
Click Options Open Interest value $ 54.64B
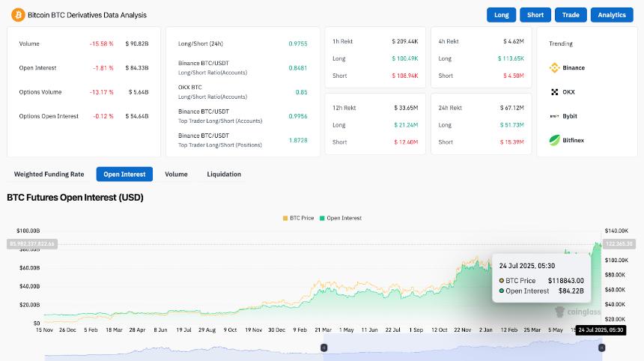click(x=137, y=116)
